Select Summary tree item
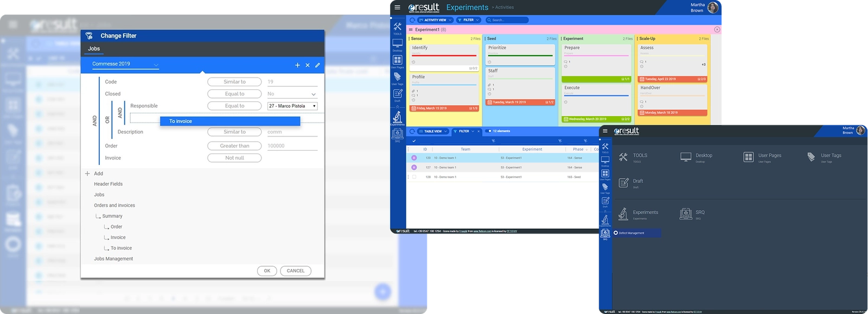The image size is (868, 314). pos(112,216)
